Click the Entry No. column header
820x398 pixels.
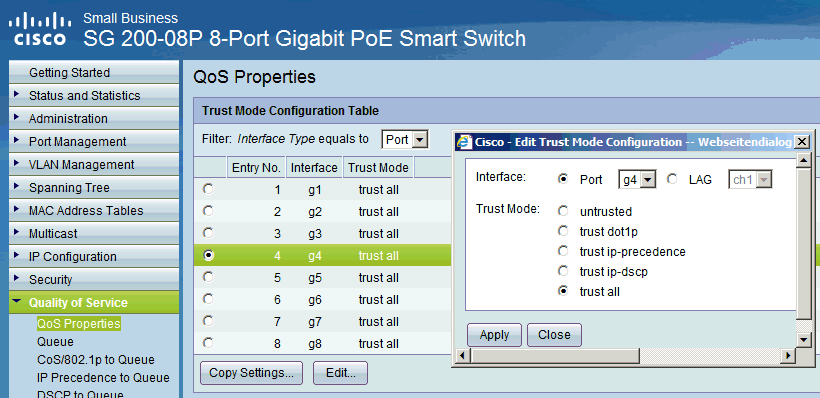point(256,168)
